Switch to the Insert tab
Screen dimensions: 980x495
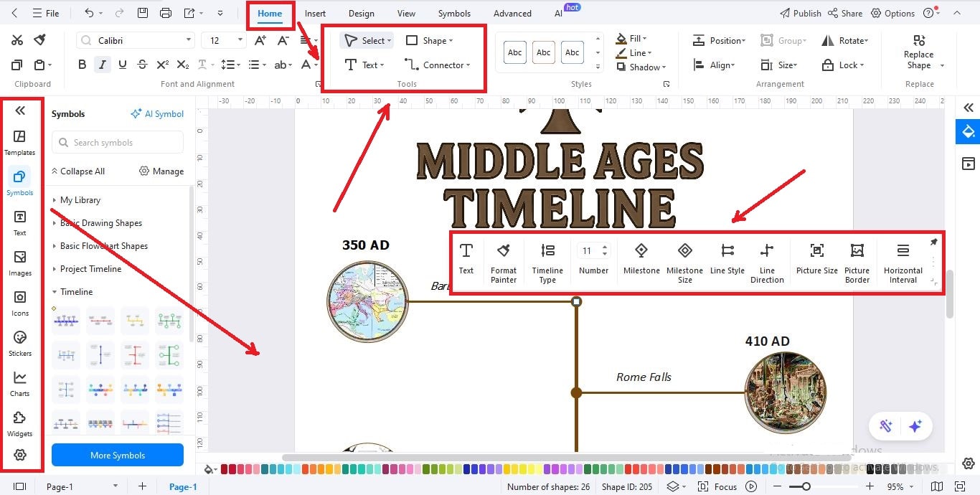click(x=315, y=13)
